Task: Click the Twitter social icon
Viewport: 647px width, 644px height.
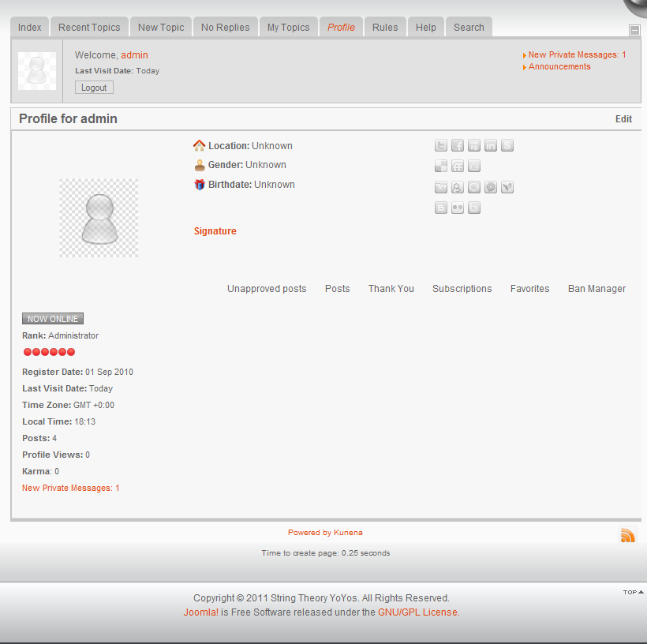Action: pos(442,146)
